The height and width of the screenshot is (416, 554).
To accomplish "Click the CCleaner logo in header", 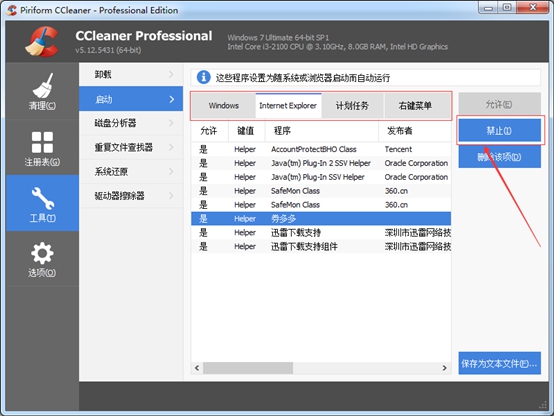I will (42, 42).
